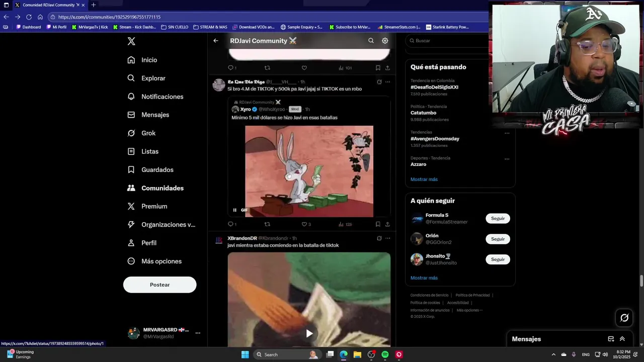Open more options on La Que Dia Diga post
The image size is (644, 362).
387,82
